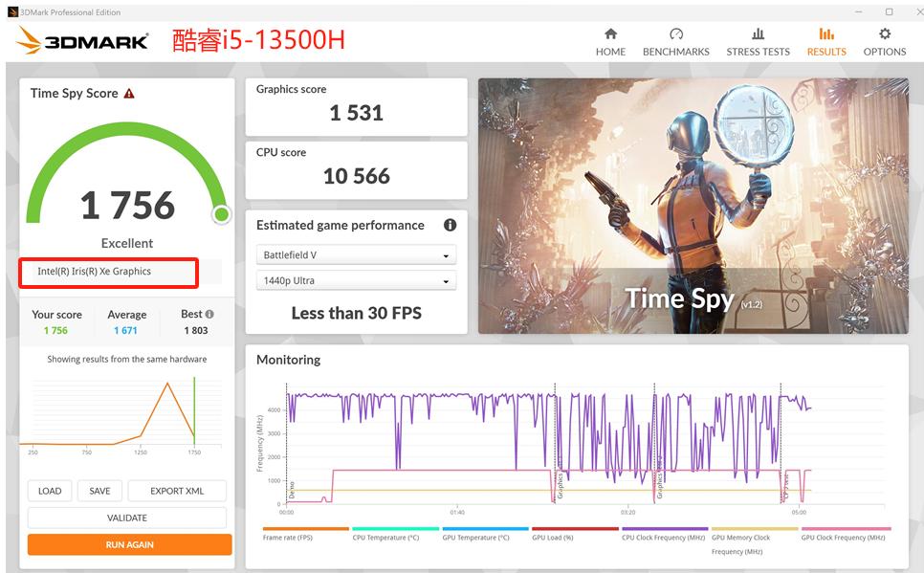Switch to STRESS TESTS
The width and height of the screenshot is (924, 573).
[758, 42]
